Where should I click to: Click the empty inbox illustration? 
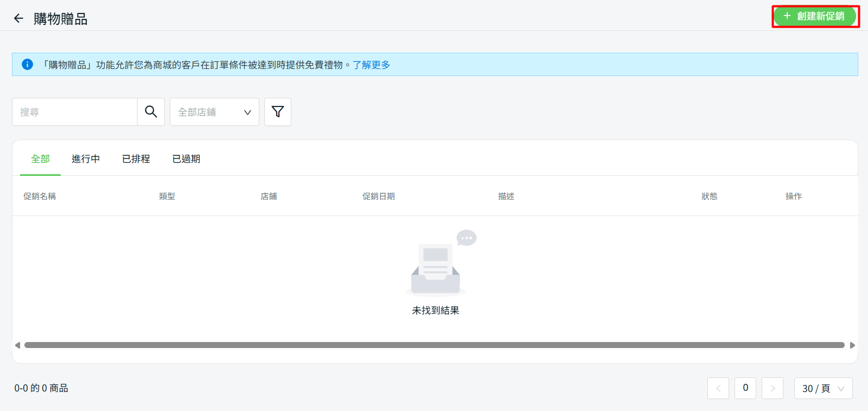pos(437,263)
